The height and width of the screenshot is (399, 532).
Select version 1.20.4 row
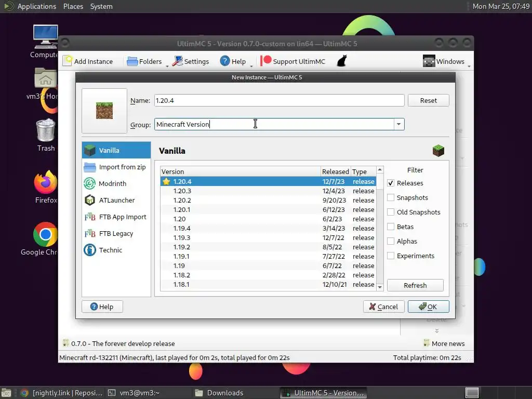pos(268,181)
